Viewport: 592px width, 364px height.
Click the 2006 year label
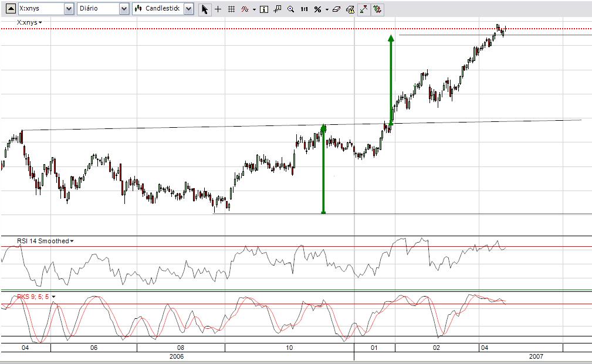tap(177, 356)
